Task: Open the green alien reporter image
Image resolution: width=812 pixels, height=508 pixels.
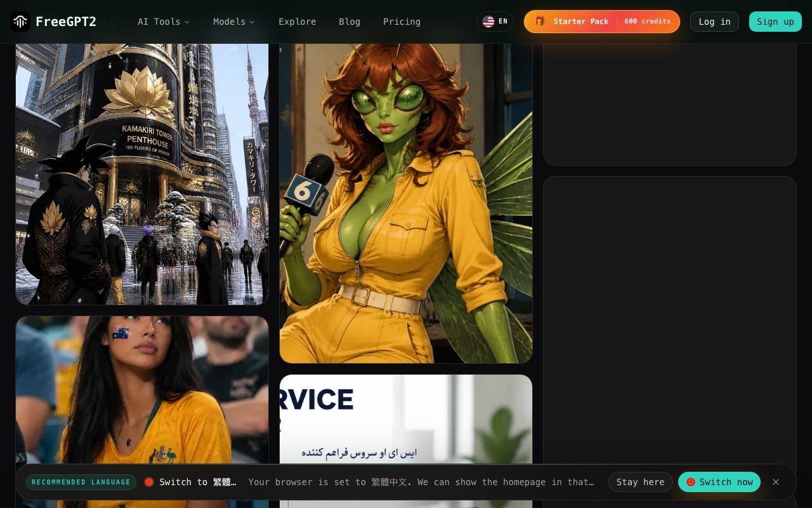Action: tap(406, 203)
